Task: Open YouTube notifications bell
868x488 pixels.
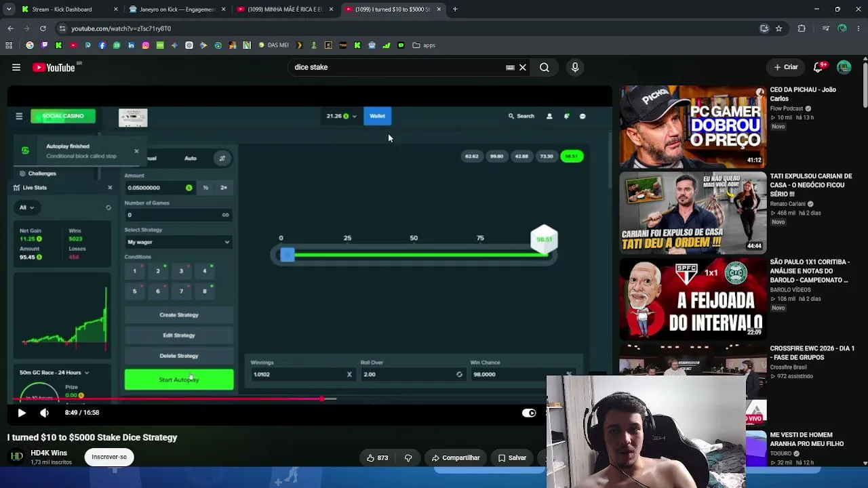Action: coord(819,67)
